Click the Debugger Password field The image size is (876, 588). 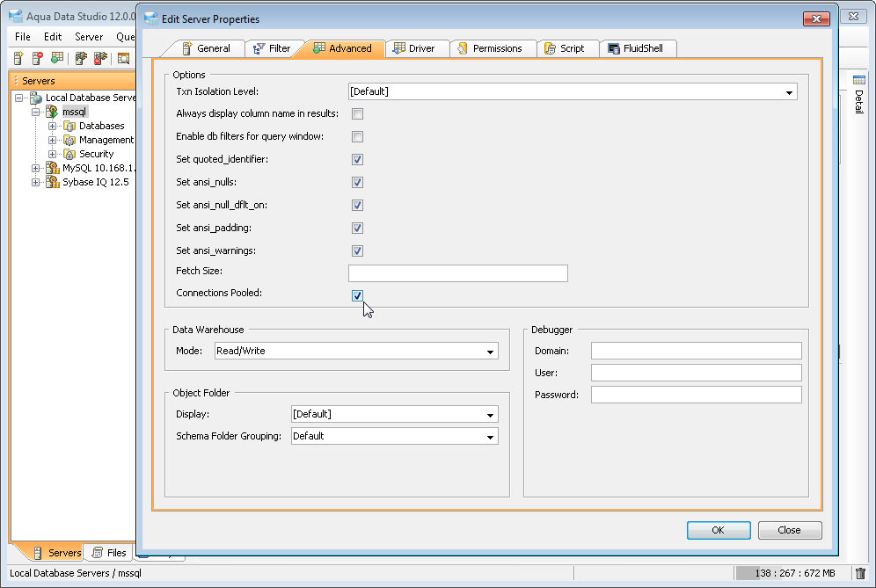696,395
